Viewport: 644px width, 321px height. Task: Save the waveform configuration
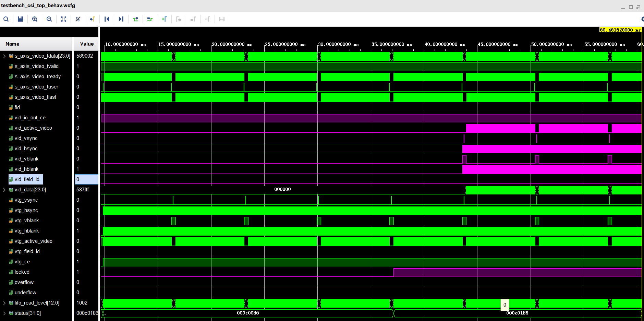20,19
